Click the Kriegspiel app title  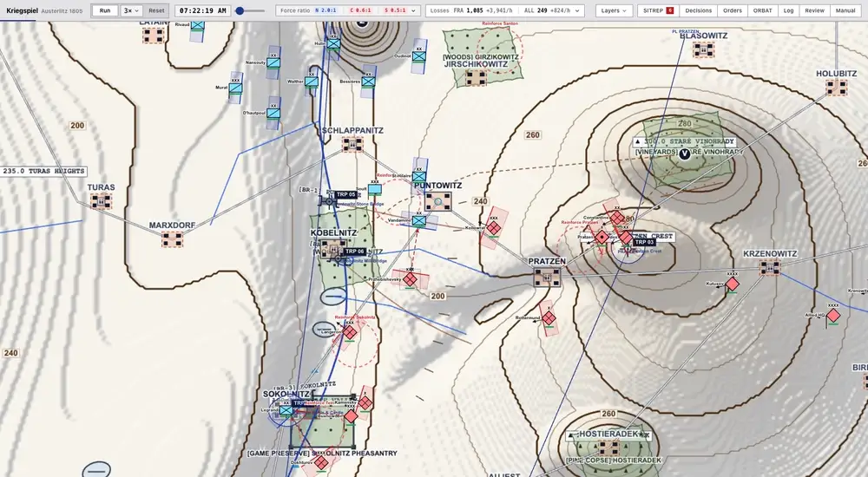pyautogui.click(x=21, y=10)
